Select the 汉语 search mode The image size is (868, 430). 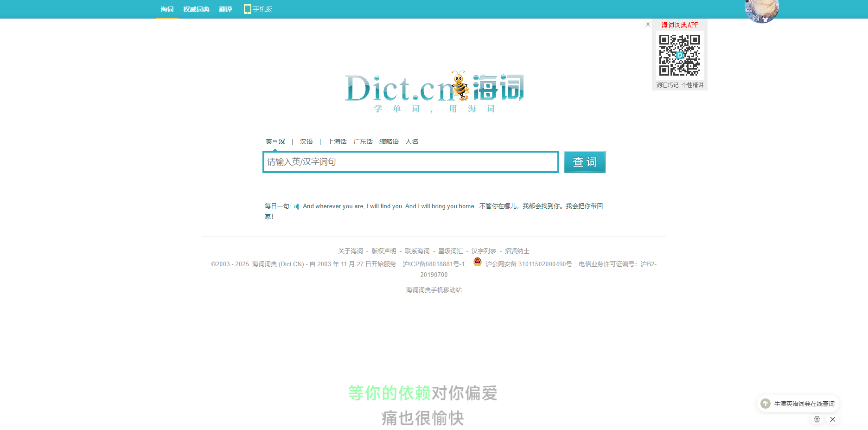[x=306, y=141]
